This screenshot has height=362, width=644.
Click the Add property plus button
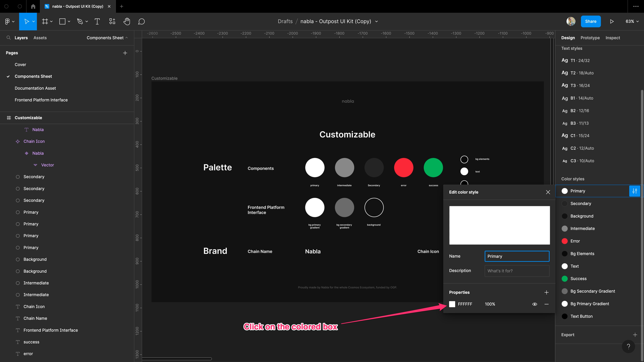click(x=547, y=292)
